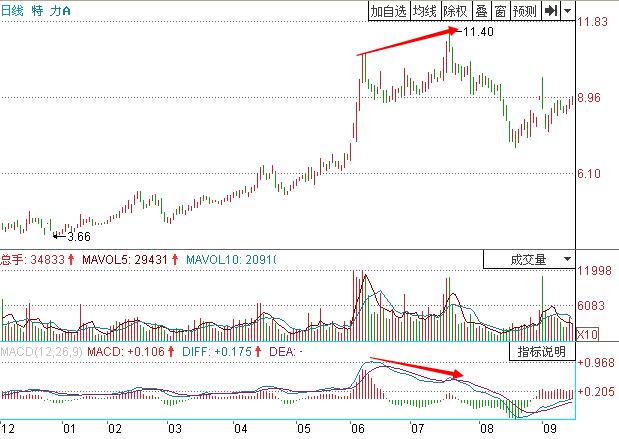Viewport: 619px width, 439px height.
Task: Toggle 除权 ex-rights price adjustment
Action: click(455, 11)
